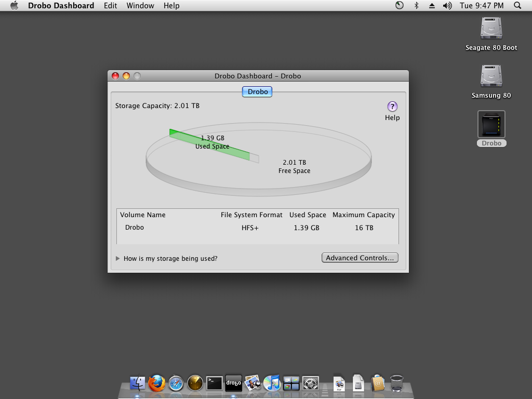Launch Address Book from the Dock
The image size is (532, 399).
click(378, 383)
